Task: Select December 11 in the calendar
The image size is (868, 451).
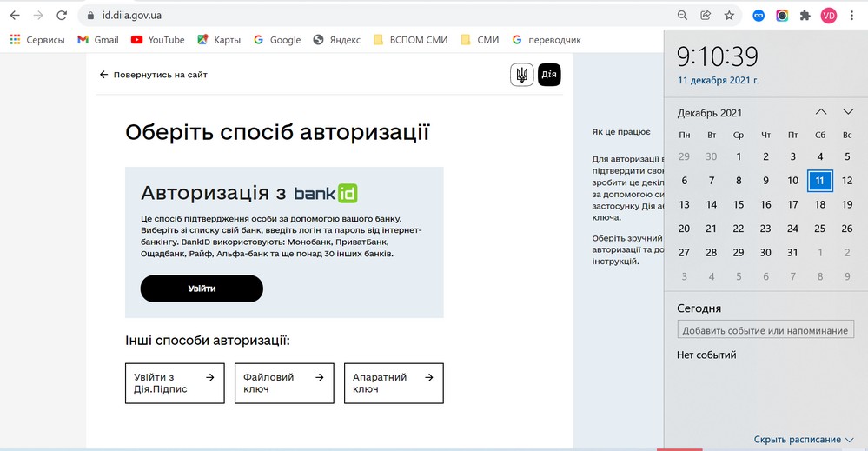Action: click(x=820, y=181)
